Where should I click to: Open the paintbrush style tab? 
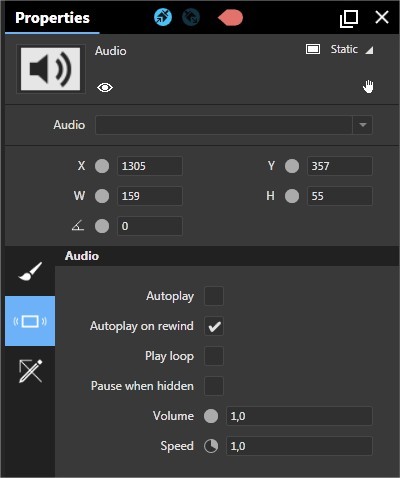[30, 271]
